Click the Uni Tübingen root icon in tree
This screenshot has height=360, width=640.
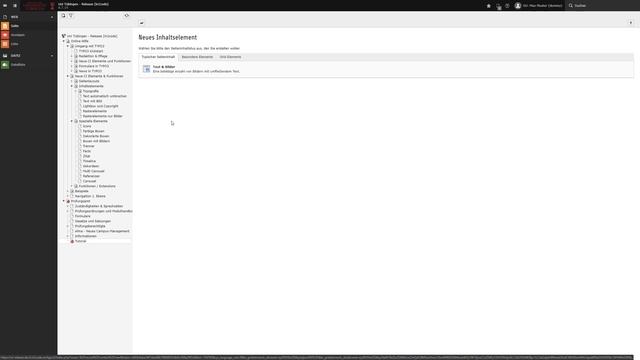click(64, 36)
